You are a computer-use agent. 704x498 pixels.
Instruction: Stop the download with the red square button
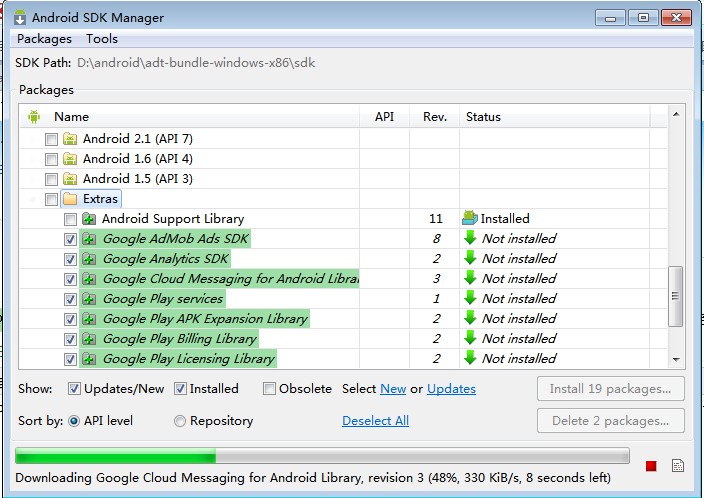click(x=651, y=466)
